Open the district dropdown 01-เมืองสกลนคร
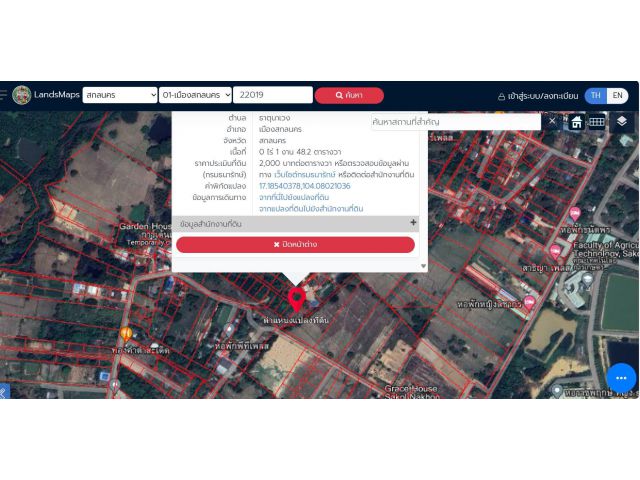Screen dimensions: 640x480 click(x=195, y=95)
